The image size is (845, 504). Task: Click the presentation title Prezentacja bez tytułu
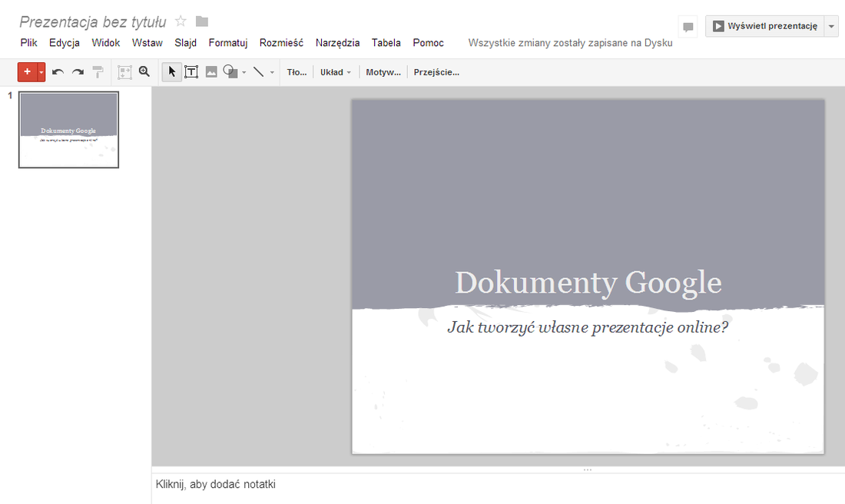pos(93,22)
